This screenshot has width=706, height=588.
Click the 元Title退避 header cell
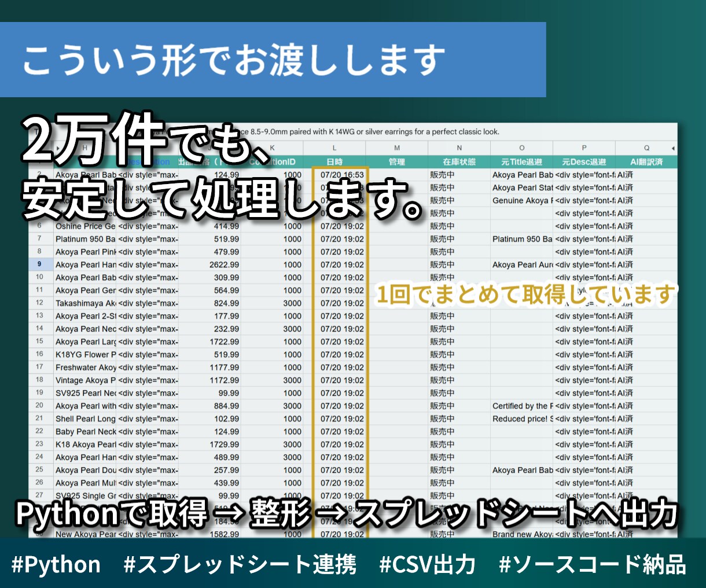pos(522,162)
